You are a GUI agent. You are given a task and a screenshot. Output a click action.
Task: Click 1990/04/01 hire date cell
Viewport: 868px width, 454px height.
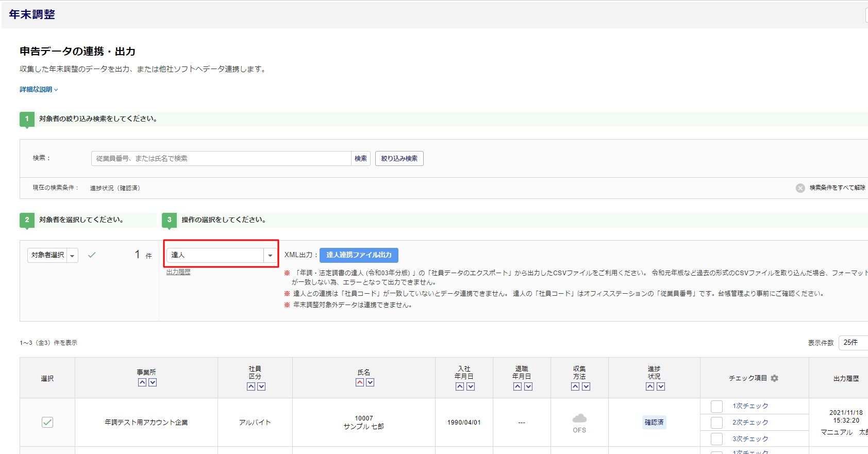464,423
